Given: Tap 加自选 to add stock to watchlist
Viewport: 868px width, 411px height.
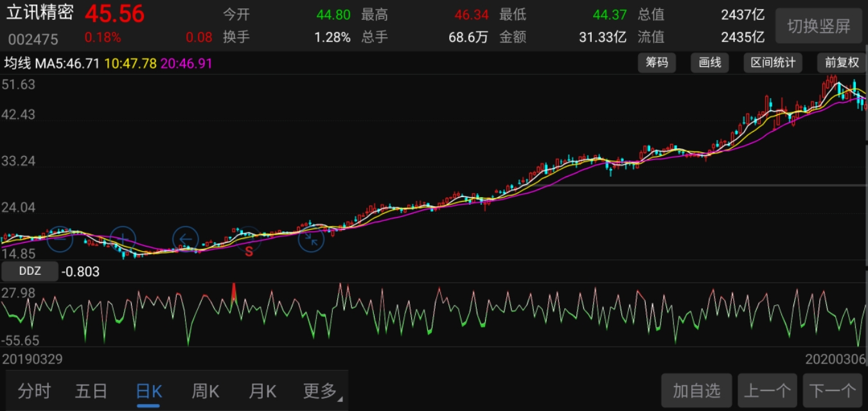Looking at the screenshot, I should [x=696, y=390].
